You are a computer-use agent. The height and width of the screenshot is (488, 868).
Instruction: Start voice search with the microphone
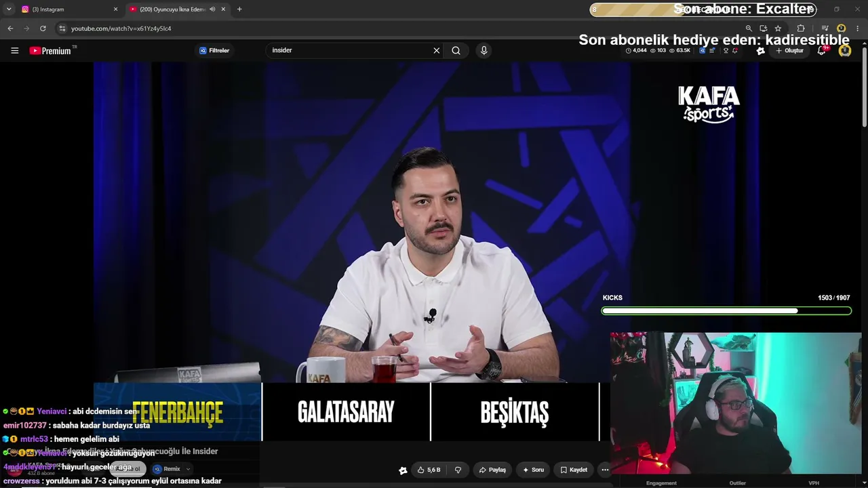[x=484, y=51]
